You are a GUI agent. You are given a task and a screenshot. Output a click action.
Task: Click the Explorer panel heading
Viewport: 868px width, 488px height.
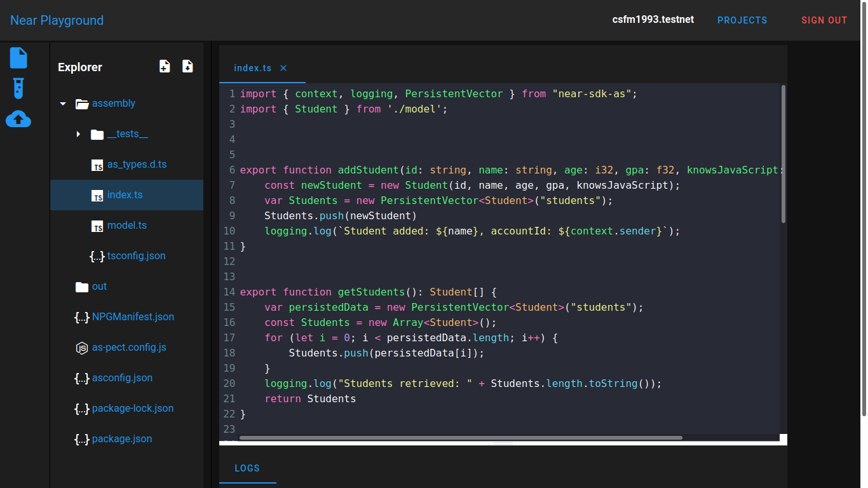click(x=80, y=67)
